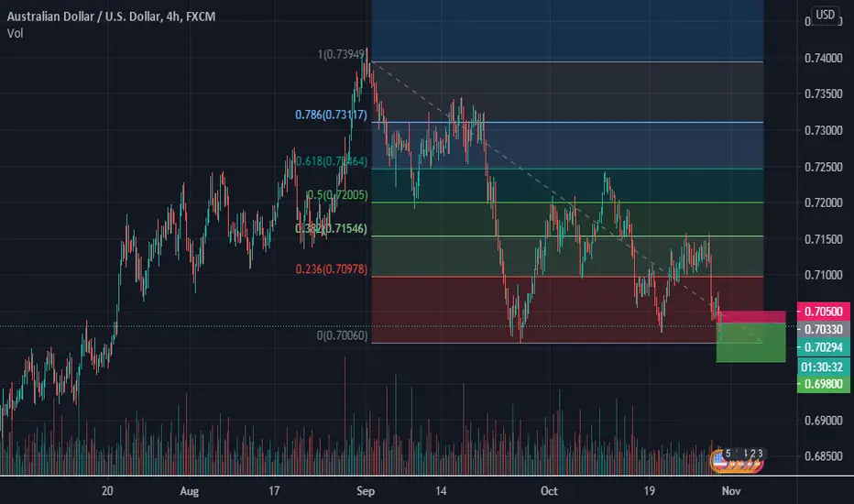Click the date 17 on the time axis
Screen dimensions: 854x504
pos(273,491)
